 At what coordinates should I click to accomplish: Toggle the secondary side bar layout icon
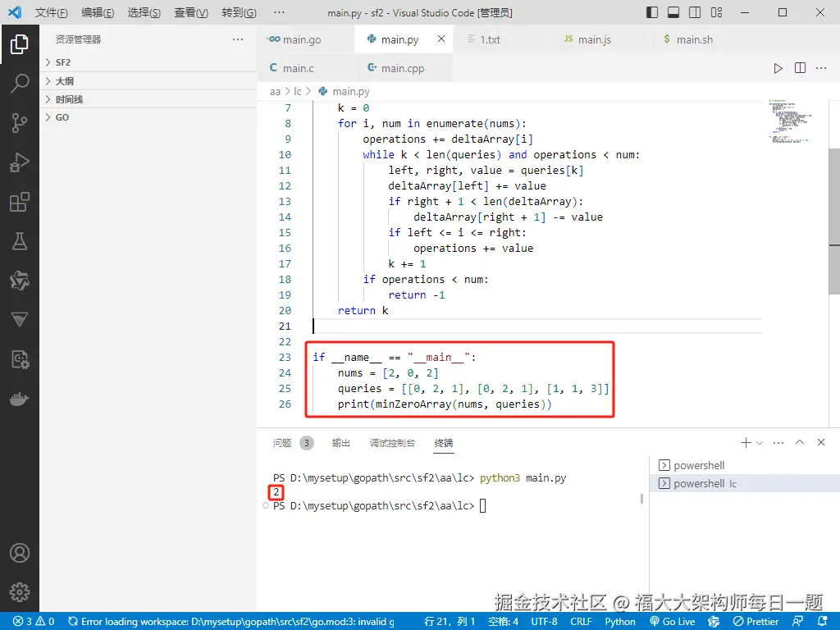695,12
